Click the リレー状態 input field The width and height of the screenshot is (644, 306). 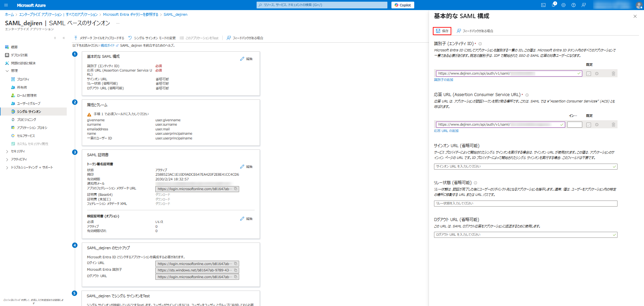pos(526,204)
